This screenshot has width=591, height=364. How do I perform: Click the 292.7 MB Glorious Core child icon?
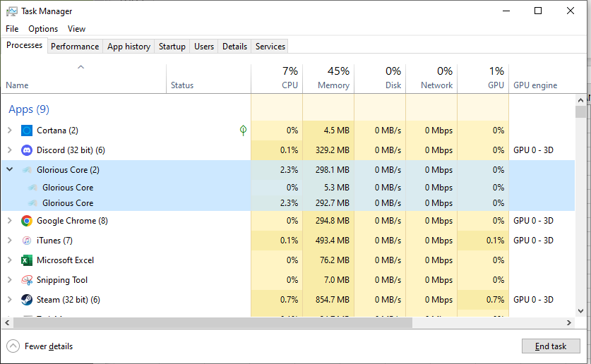[32, 203]
